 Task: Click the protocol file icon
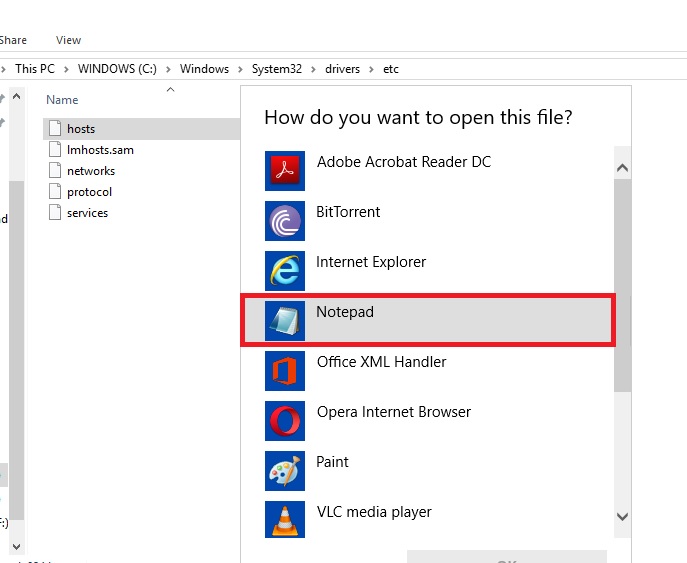(x=55, y=191)
